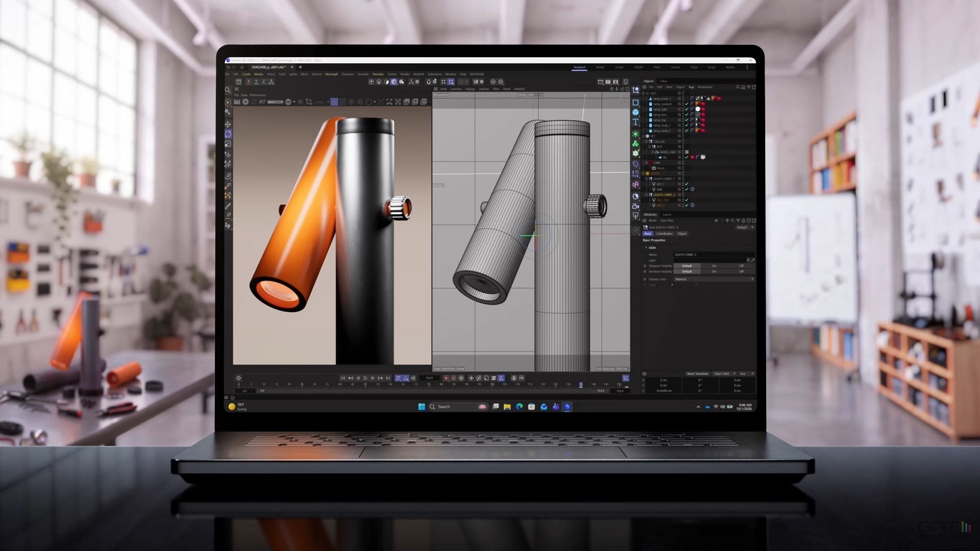The width and height of the screenshot is (980, 551).
Task: Collapse the LIGHTS-ORBIT-1 tree node
Action: pyautogui.click(x=646, y=179)
